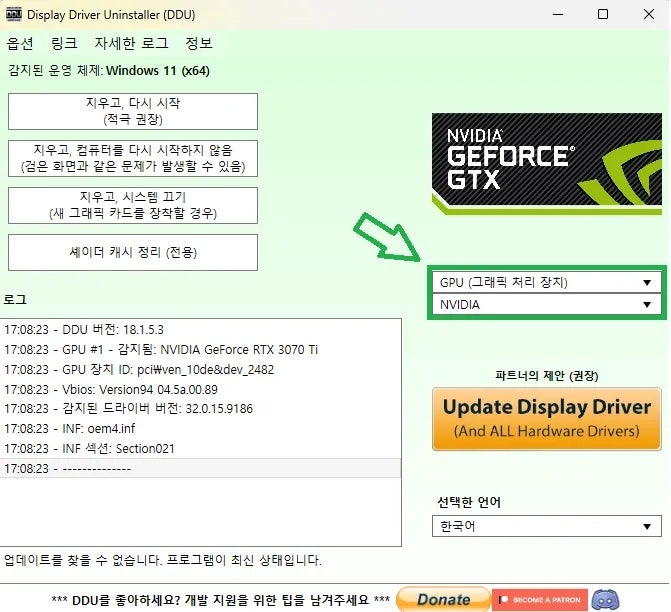This screenshot has width=671, height=612.
Task: Expand the NVIDIA vendor dropdown
Action: (546, 305)
